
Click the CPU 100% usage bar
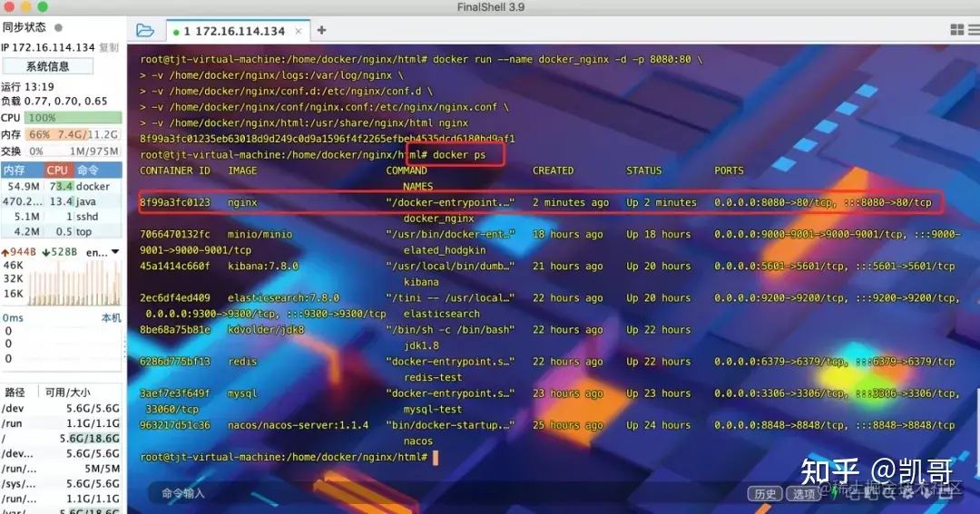(73, 118)
